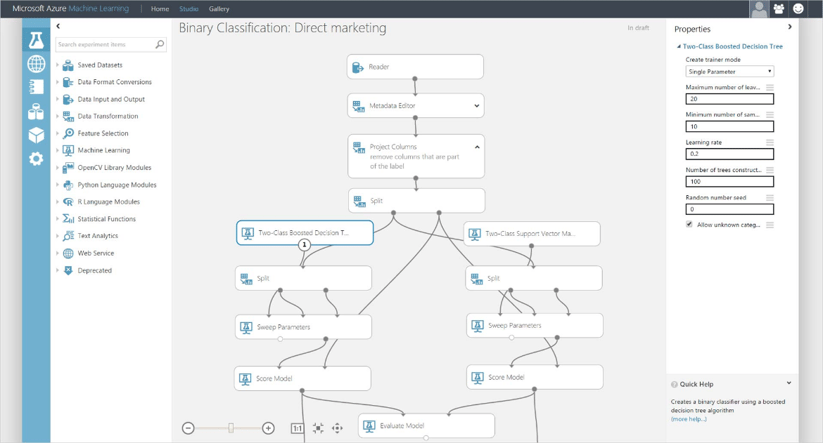Switch to the Home tab in header
The width and height of the screenshot is (823, 443).
point(159,9)
